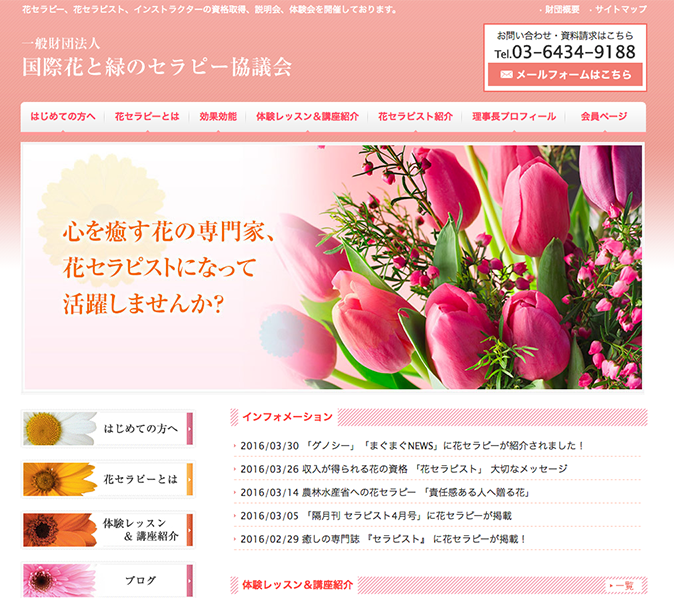Click the white daisy thumbnail in sidebar

point(60,429)
